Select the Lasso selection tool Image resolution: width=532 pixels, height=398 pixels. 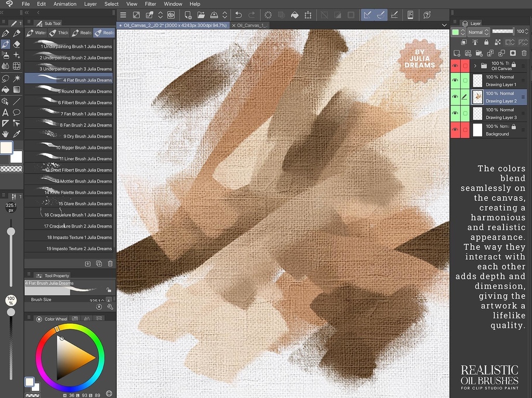pos(5,78)
